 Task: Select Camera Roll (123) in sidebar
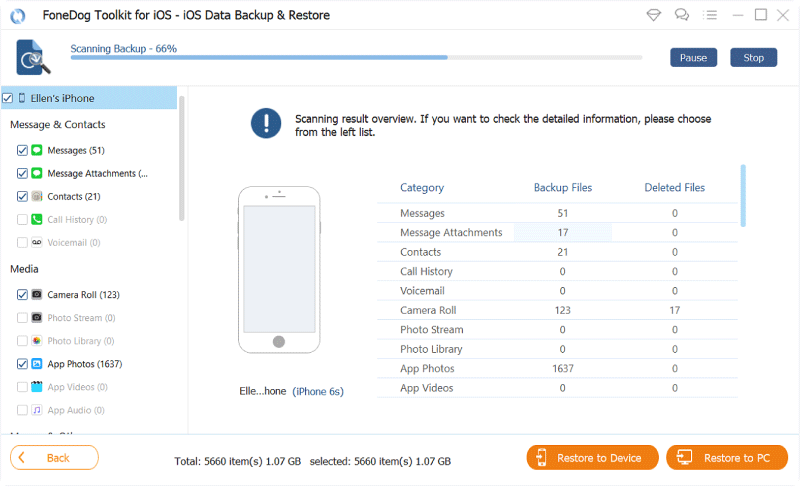[84, 295]
